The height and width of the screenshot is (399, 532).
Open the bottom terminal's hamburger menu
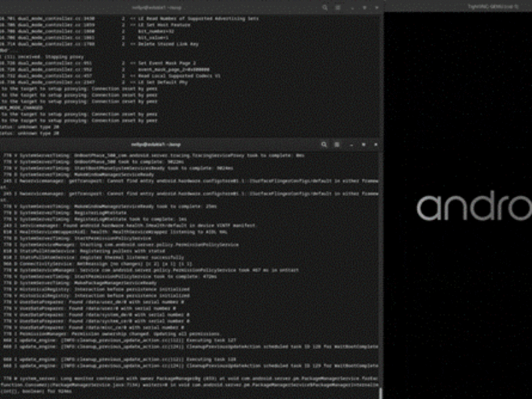(336, 144)
